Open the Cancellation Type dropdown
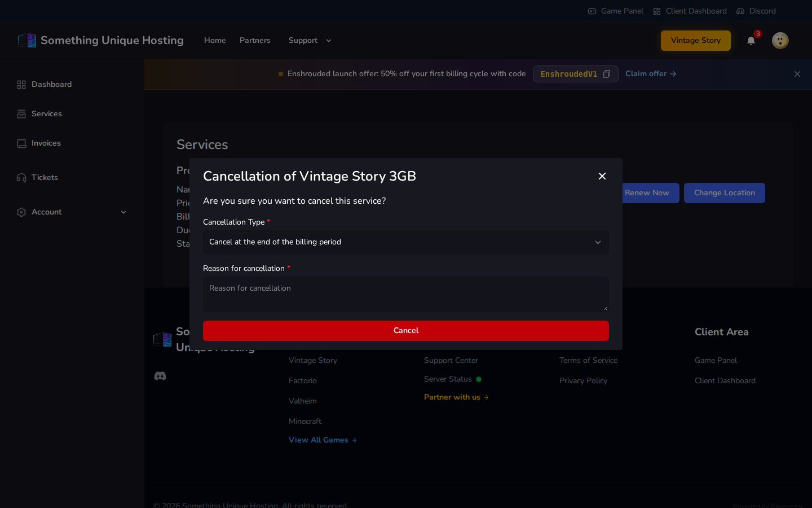The height and width of the screenshot is (508, 812). tap(406, 242)
